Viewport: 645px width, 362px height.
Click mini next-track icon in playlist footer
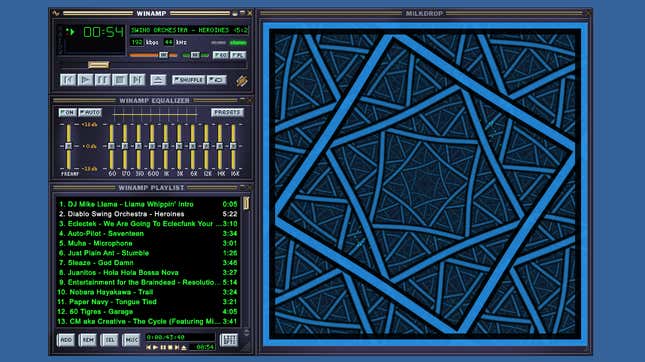click(177, 348)
